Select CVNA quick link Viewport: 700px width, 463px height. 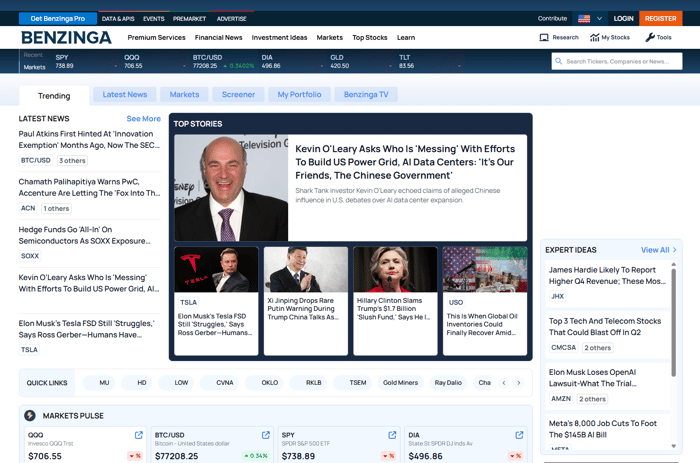point(219,383)
